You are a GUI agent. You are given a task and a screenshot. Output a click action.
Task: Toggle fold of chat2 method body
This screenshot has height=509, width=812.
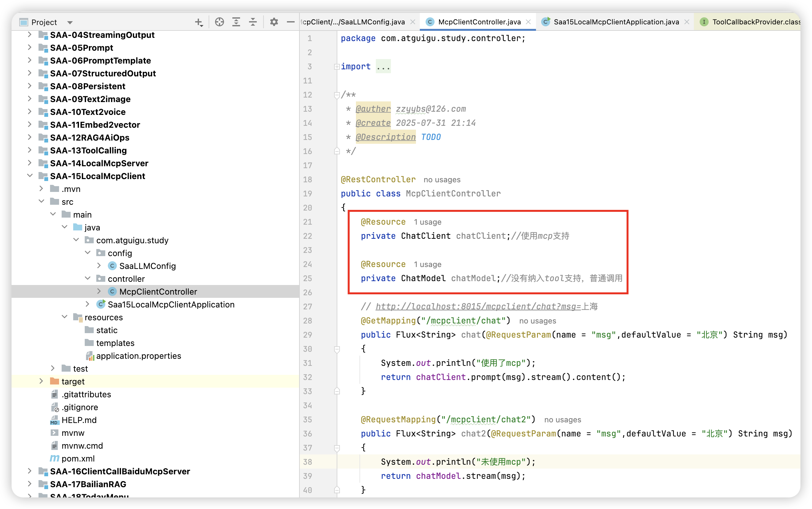pyautogui.click(x=337, y=448)
